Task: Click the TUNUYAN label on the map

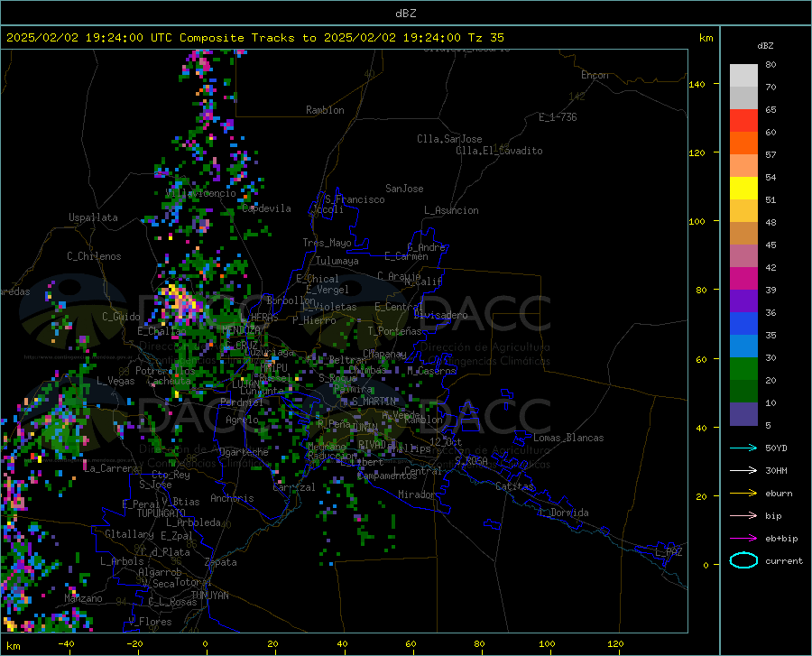Action: click(209, 596)
